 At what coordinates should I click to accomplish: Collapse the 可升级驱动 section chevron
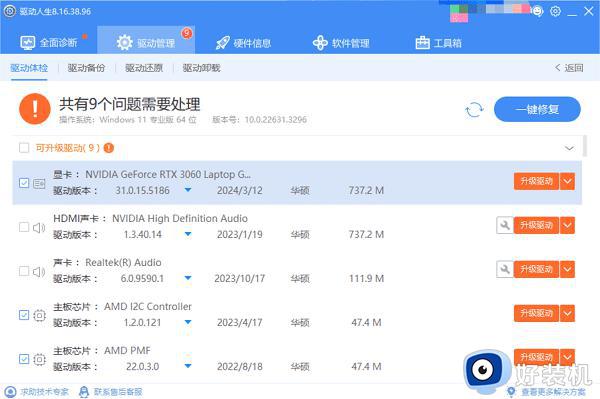click(569, 148)
